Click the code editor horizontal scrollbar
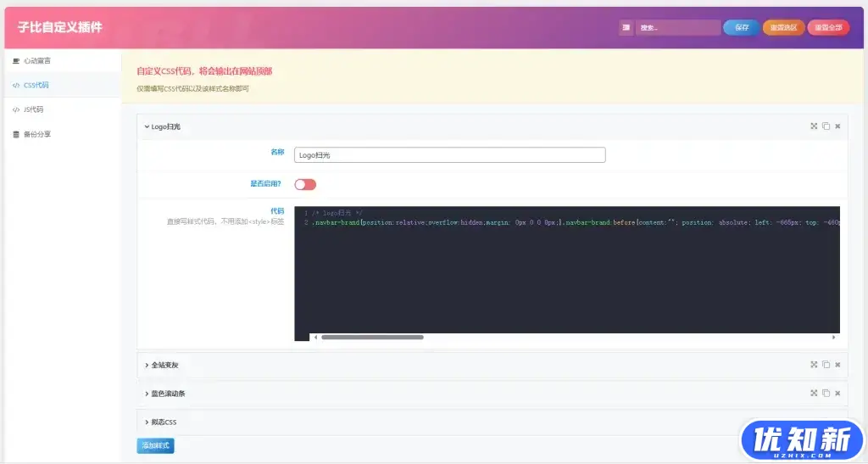The width and height of the screenshot is (868, 464). point(372,337)
